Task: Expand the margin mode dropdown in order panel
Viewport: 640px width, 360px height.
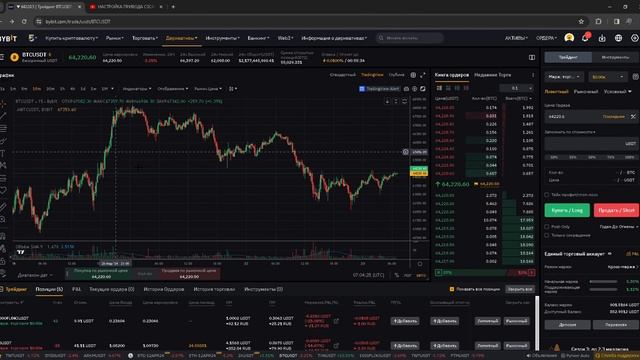Action: click(x=564, y=77)
